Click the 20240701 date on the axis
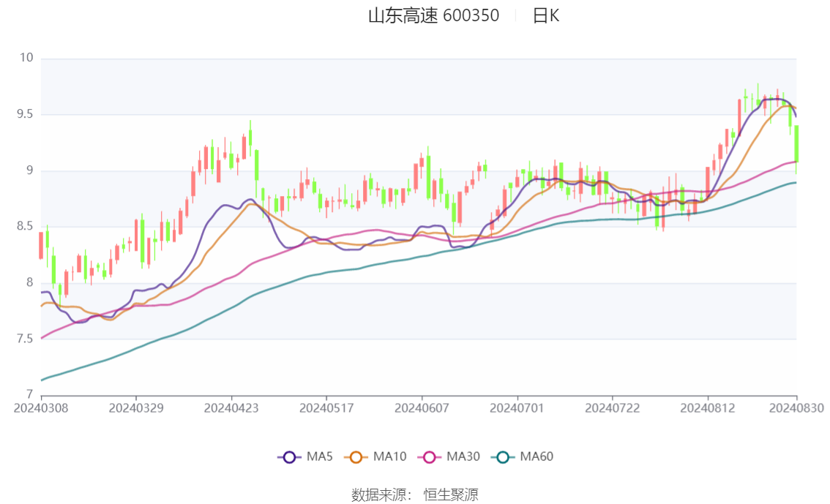 click(x=517, y=408)
